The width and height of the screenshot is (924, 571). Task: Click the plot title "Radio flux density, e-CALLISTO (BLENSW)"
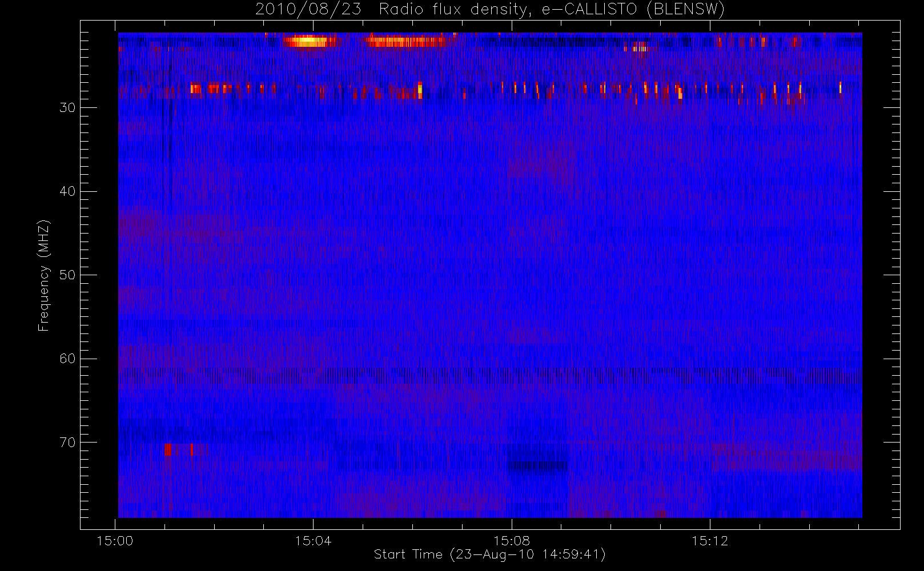tap(552, 10)
